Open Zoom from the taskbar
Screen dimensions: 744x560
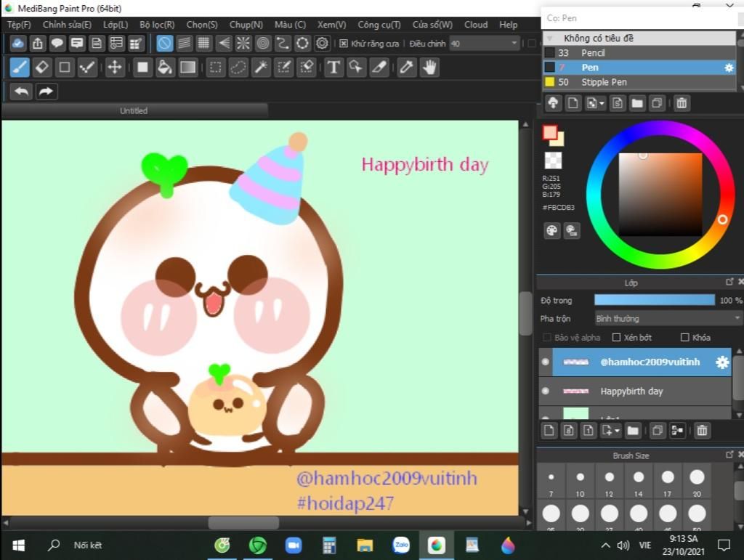coord(294,545)
